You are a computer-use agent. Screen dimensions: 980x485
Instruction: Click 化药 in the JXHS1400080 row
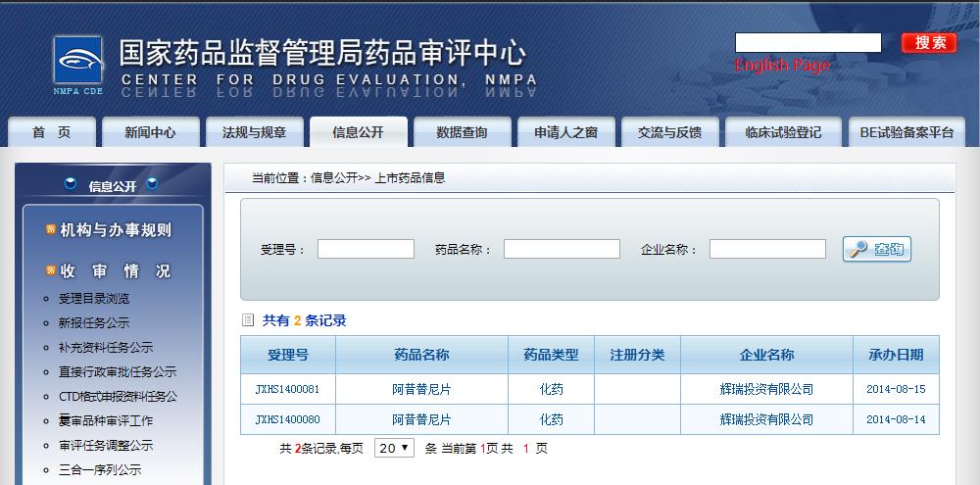tap(551, 418)
